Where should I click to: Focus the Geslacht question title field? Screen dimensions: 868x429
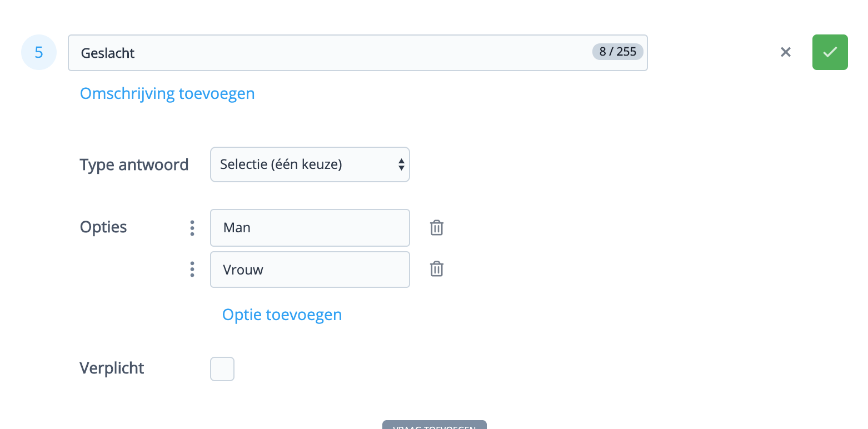tap(333, 53)
